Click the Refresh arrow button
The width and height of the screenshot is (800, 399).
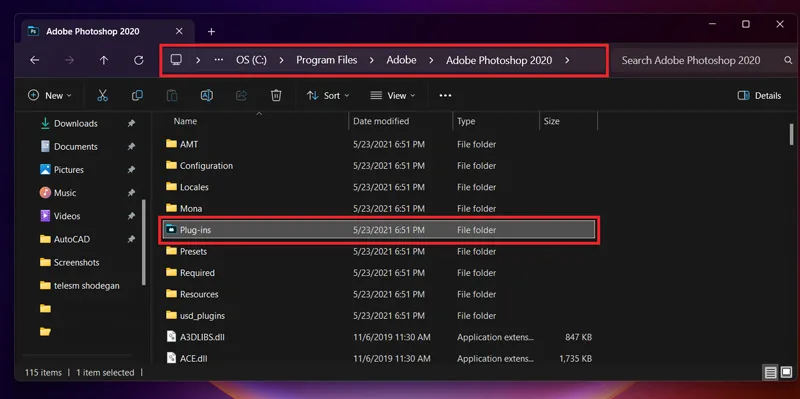[x=138, y=60]
